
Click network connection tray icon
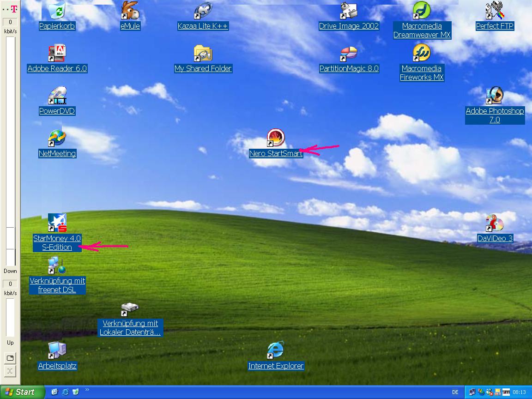coord(472,392)
